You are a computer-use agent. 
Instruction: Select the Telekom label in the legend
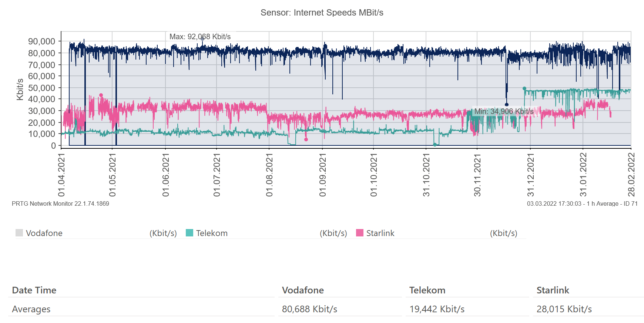click(212, 233)
